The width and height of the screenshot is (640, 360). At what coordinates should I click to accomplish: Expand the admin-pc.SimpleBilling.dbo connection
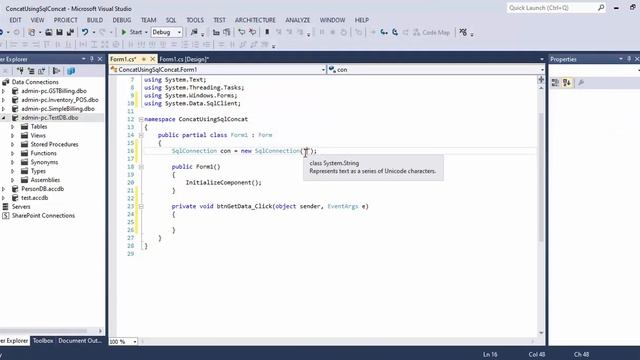[4, 109]
